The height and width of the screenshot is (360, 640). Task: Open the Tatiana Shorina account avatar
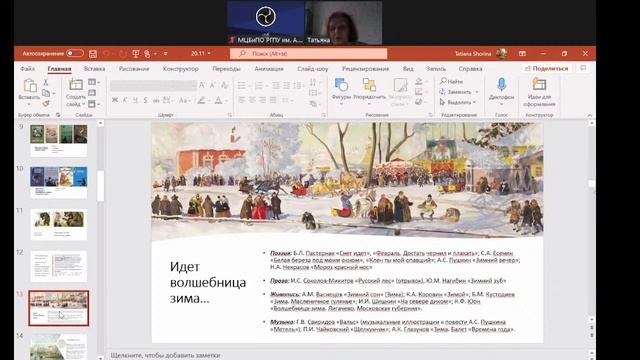coord(502,53)
